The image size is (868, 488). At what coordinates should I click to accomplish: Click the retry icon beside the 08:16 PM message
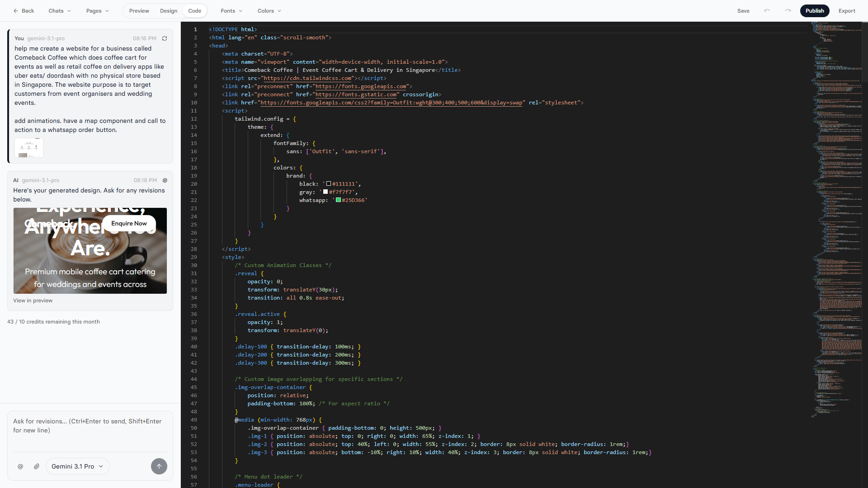(165, 38)
